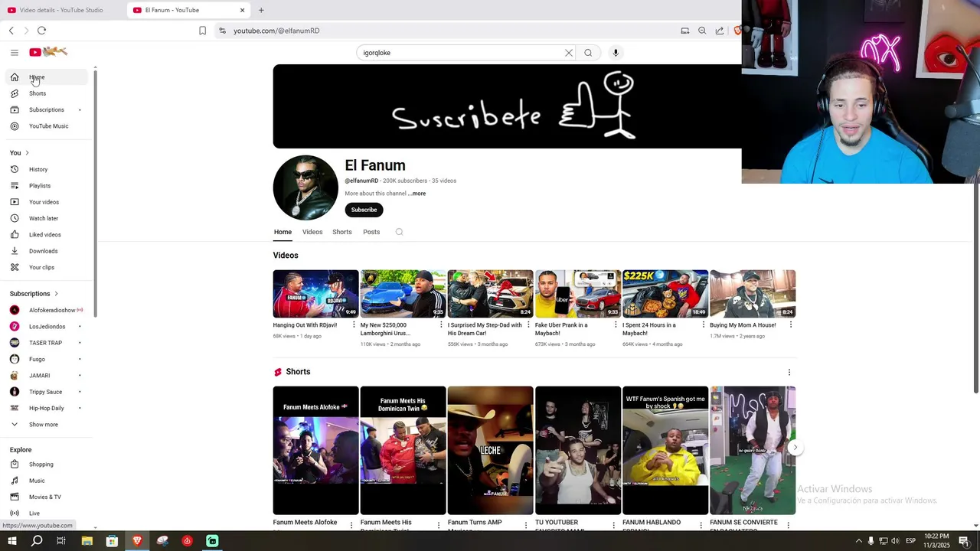The width and height of the screenshot is (980, 551).
Task: Switch to channel Home tab
Action: [283, 232]
